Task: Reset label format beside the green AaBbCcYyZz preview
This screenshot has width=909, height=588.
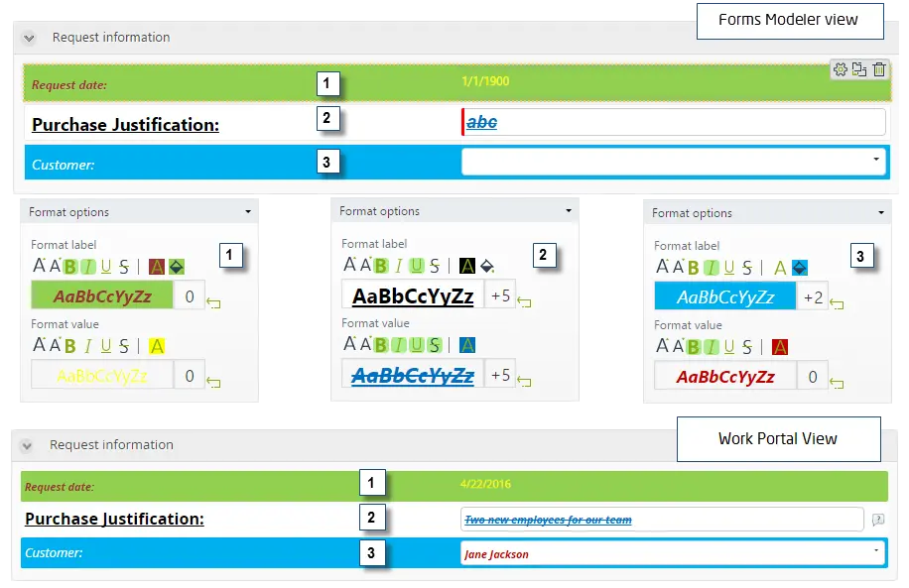Action: pyautogui.click(x=214, y=303)
